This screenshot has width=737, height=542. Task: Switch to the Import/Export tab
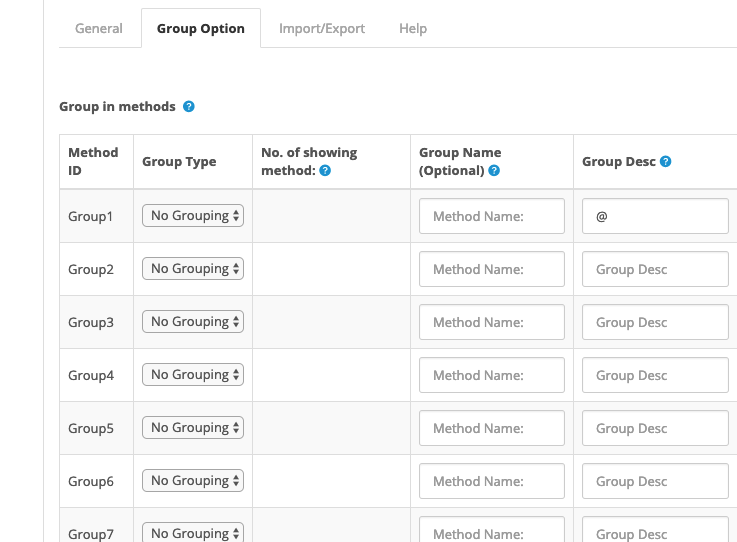(x=322, y=28)
